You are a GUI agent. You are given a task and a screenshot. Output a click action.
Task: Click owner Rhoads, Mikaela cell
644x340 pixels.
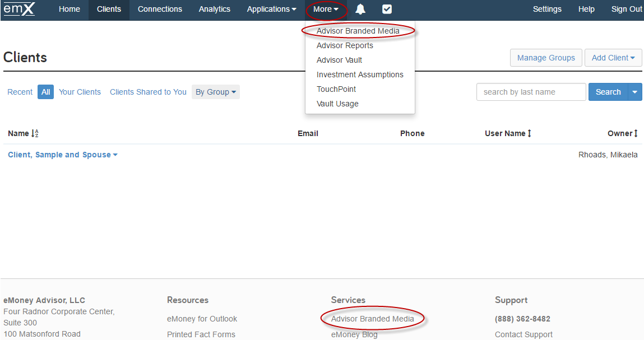[608, 155]
